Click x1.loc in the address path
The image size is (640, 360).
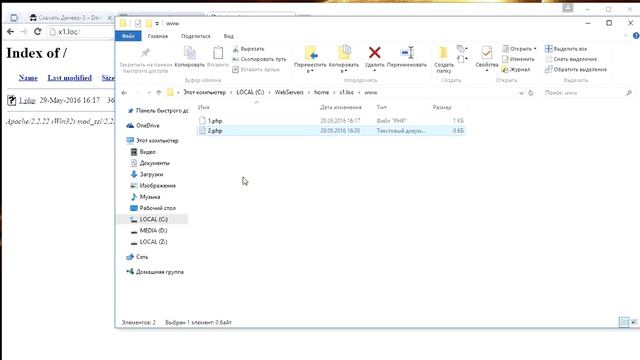[347, 93]
